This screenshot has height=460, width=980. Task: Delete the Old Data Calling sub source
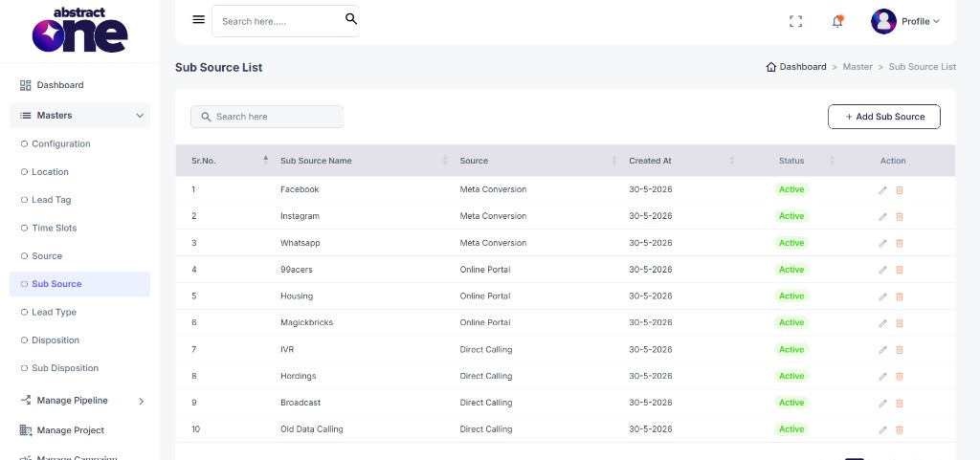pyautogui.click(x=900, y=430)
